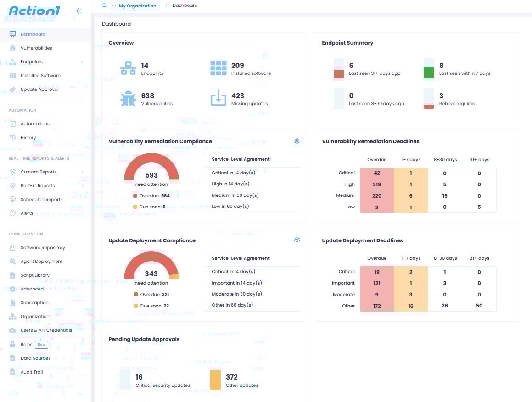Expand the Built-in Reports submenu
This screenshot has width=532, height=402.
82,186
